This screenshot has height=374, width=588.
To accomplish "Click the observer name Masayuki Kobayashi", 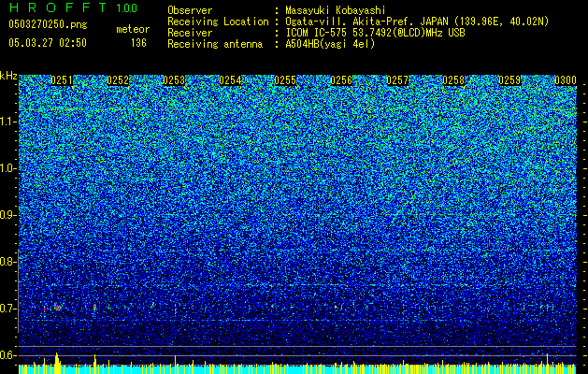I will [336, 10].
